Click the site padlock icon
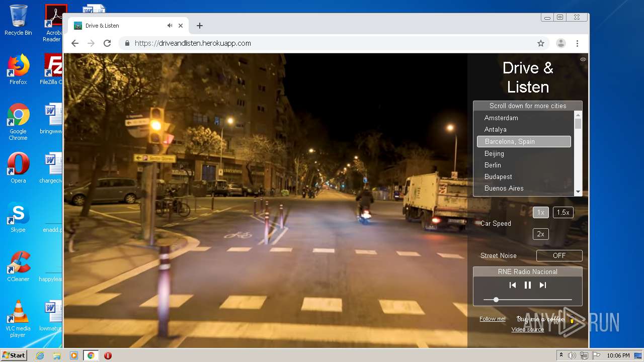The width and height of the screenshot is (644, 362). [127, 43]
